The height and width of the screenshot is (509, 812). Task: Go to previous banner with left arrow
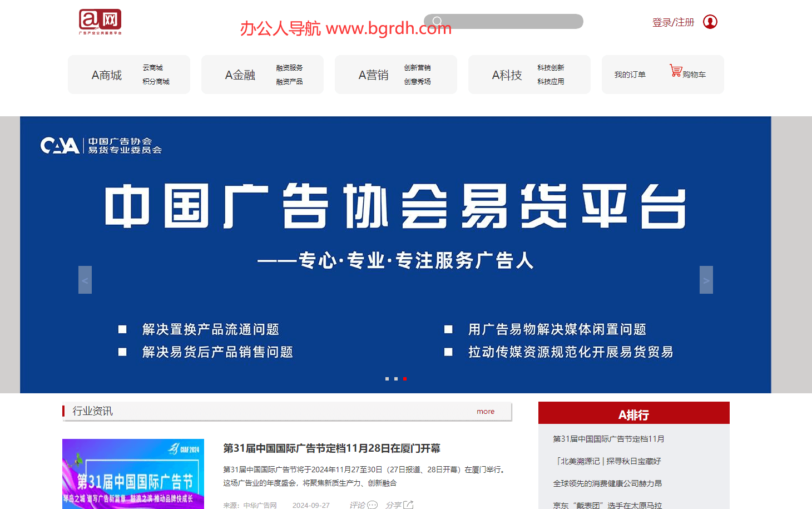tap(85, 280)
